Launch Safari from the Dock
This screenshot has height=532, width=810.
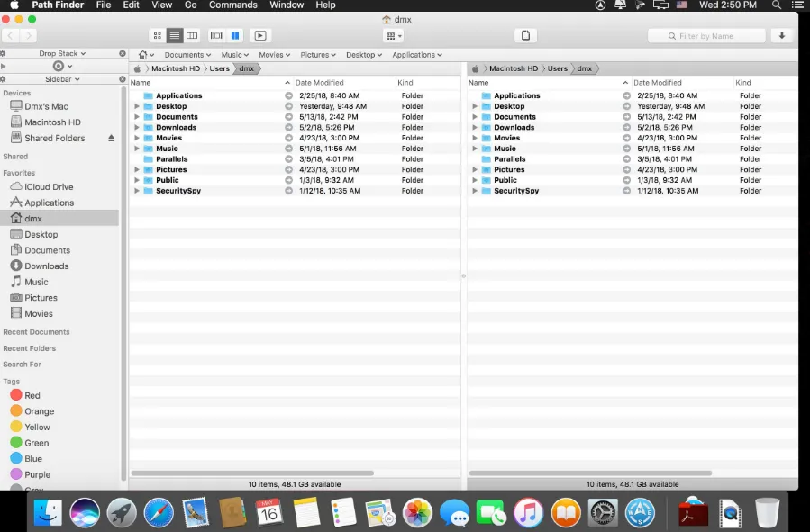[159, 513]
